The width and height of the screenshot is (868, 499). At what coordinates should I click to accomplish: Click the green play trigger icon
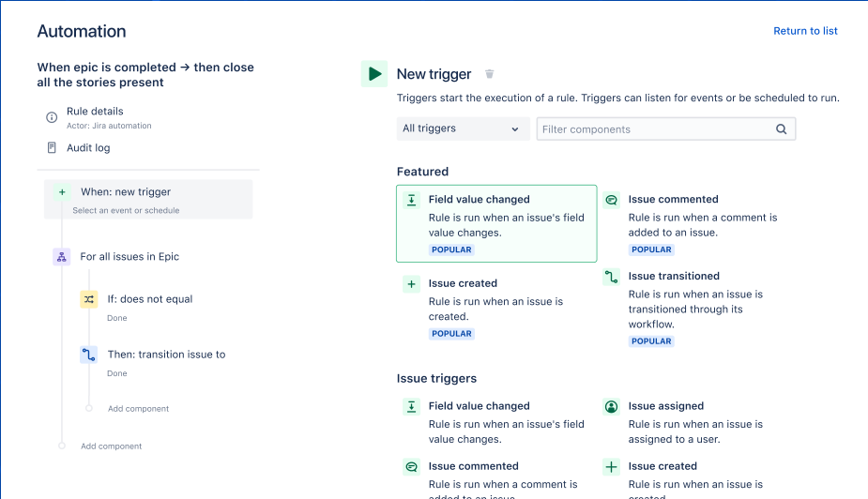[x=374, y=74]
